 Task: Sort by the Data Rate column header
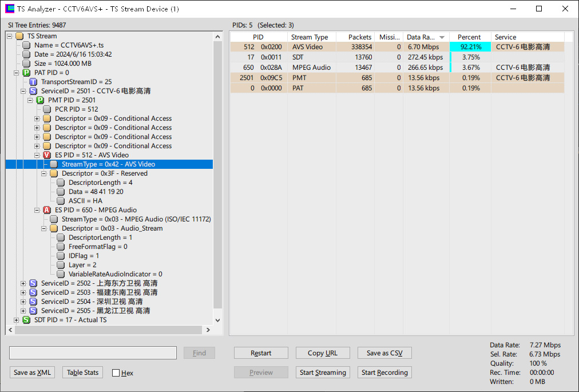pyautogui.click(x=426, y=37)
